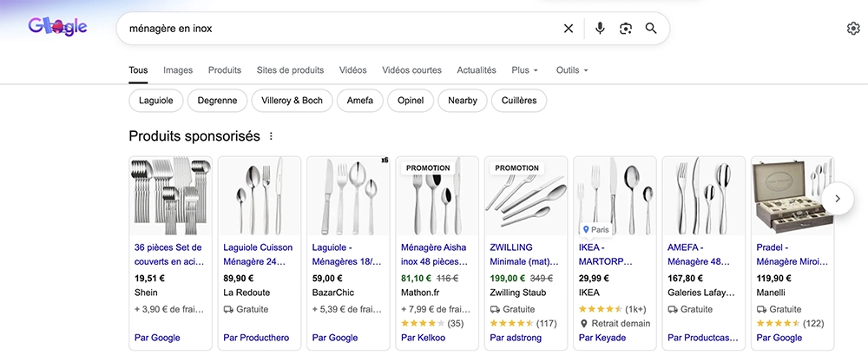Click the PROMOTION badge on Ménagère Aisha card

[x=429, y=168]
